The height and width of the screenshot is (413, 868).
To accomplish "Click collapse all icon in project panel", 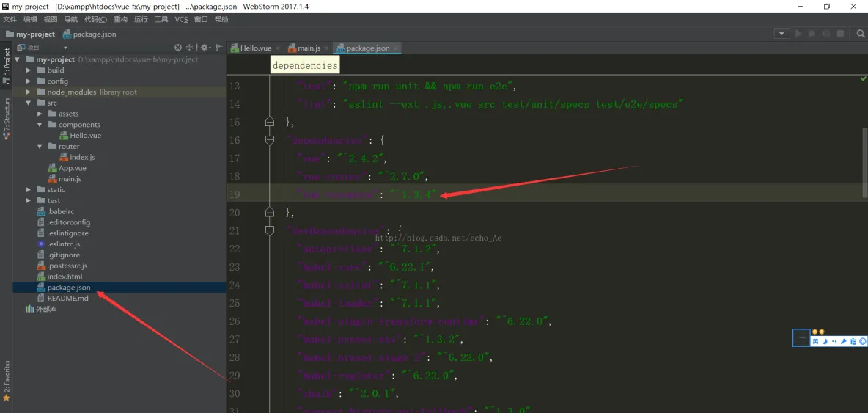I will point(189,48).
